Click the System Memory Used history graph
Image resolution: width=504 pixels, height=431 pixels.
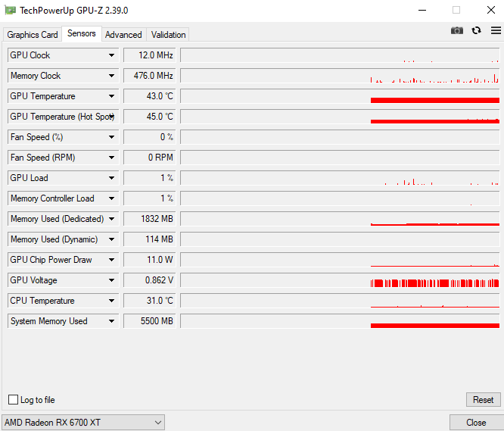340,321
